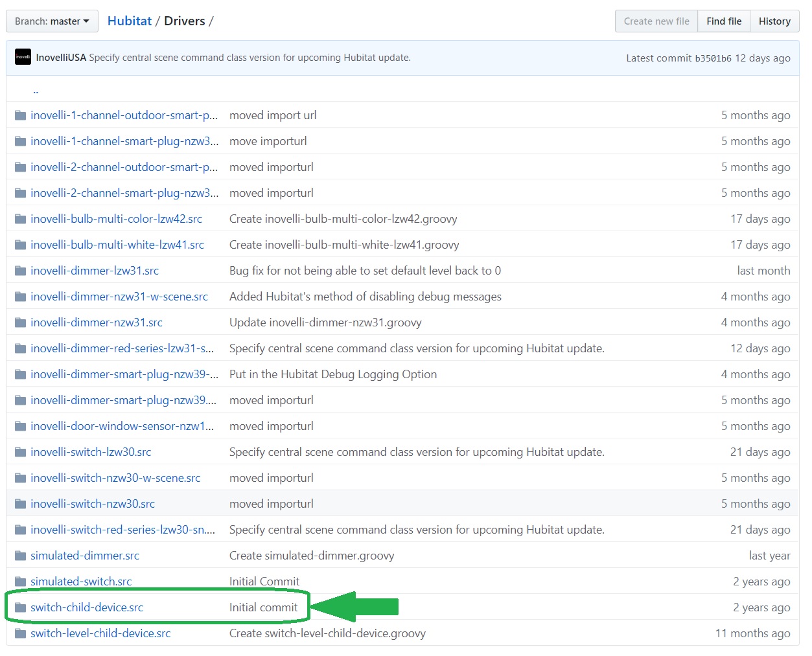The image size is (812, 656).
Task: Click folder icon for inovelli-door-window-sensor-nzw1… row
Action: pyautogui.click(x=20, y=426)
